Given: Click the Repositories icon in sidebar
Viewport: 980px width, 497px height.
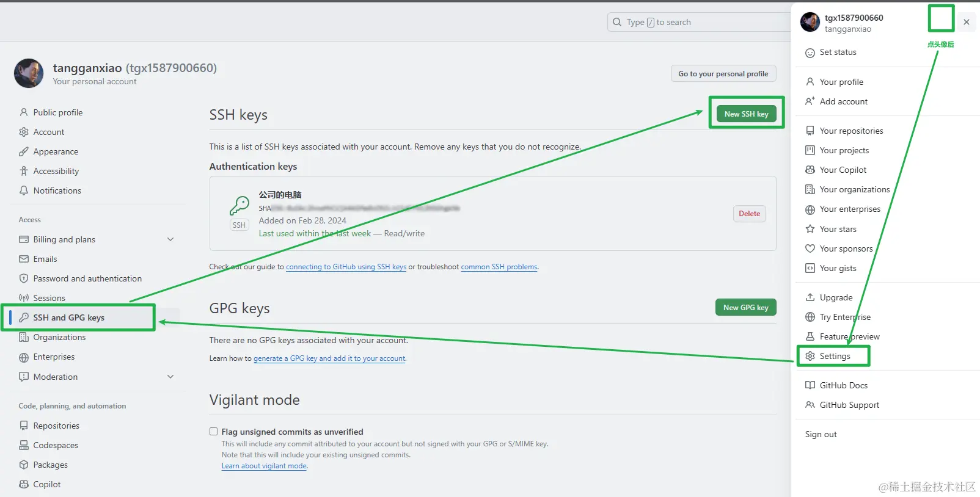Looking at the screenshot, I should [24, 426].
